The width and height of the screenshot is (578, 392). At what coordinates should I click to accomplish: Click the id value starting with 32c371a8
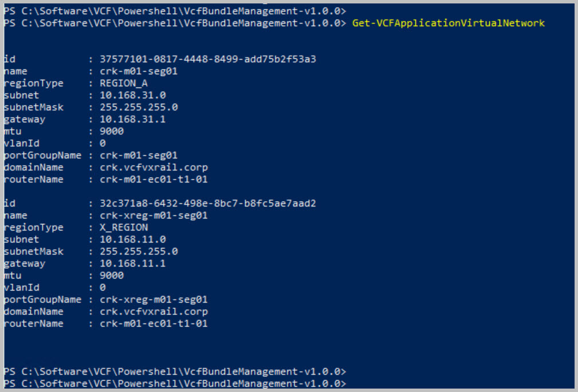pos(208,203)
